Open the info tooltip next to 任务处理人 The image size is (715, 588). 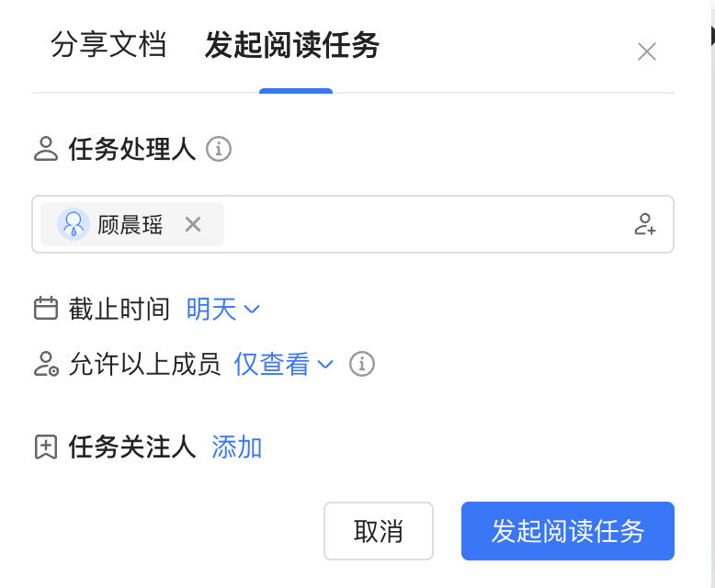(219, 149)
